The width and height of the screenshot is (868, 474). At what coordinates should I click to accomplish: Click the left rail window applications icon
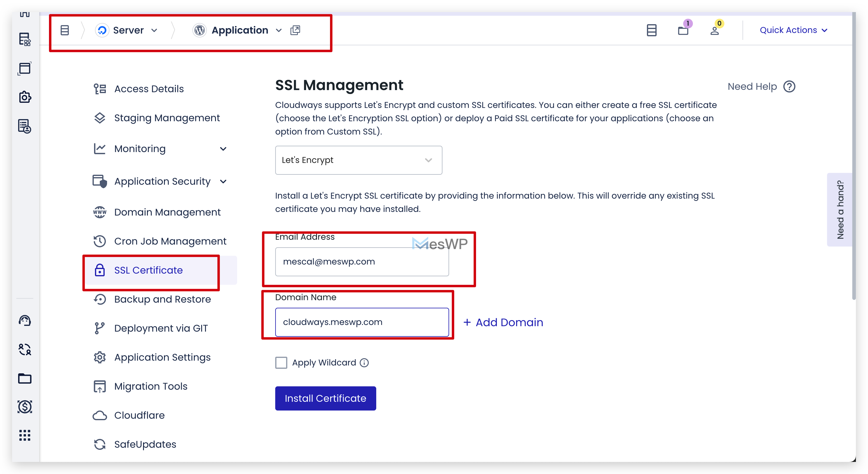point(24,68)
